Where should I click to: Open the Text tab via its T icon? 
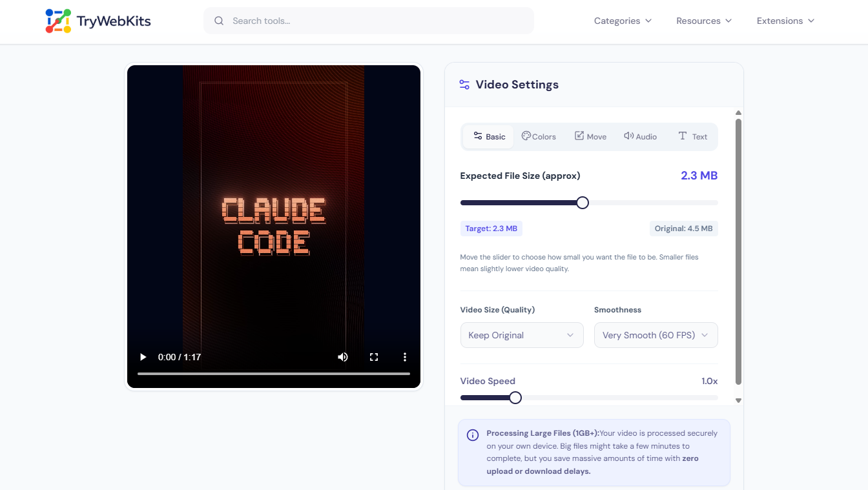tap(682, 136)
